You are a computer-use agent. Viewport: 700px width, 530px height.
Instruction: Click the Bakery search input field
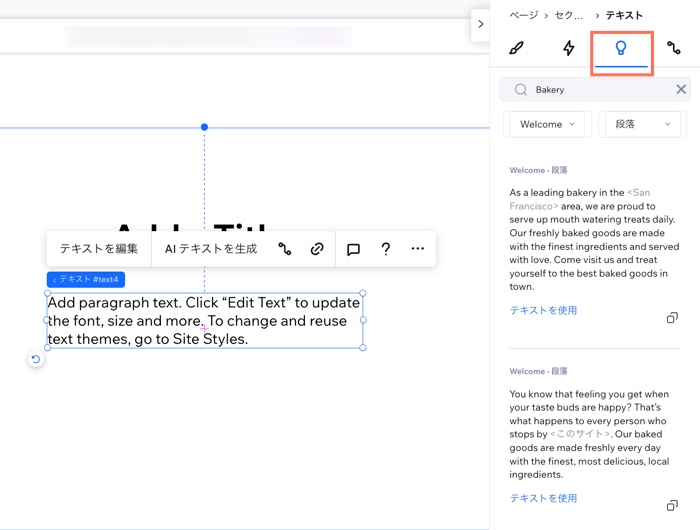pyautogui.click(x=600, y=89)
